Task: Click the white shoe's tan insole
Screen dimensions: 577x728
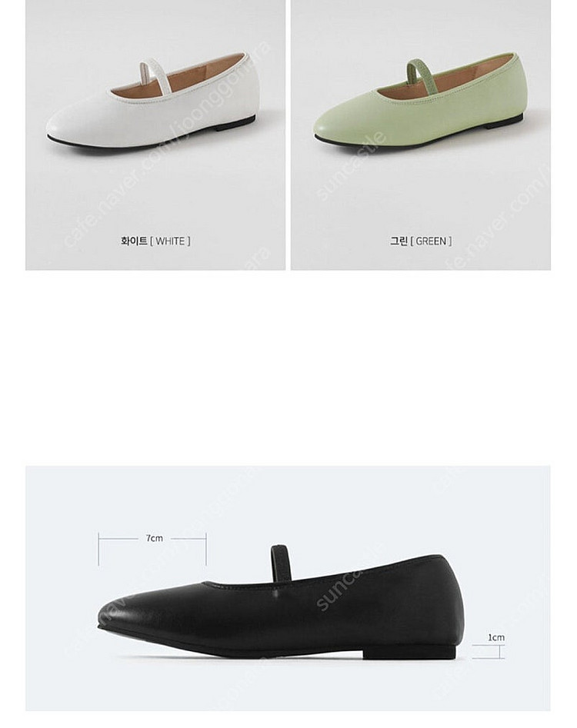Action: tap(186, 75)
